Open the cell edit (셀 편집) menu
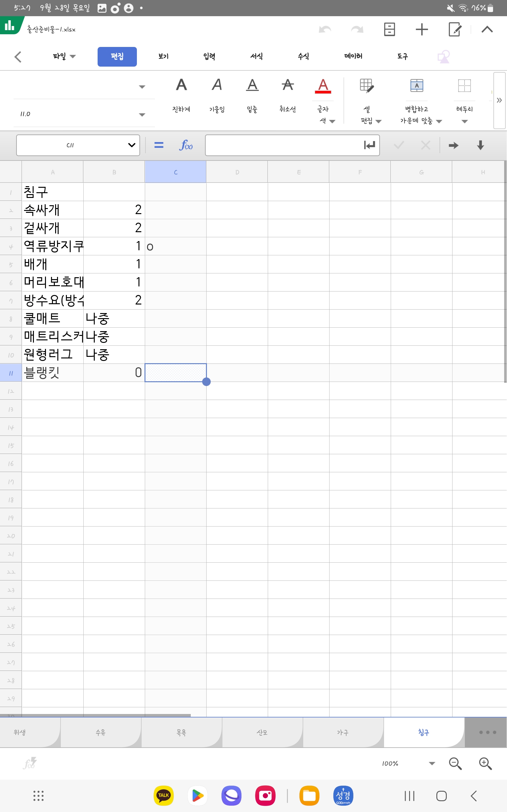 367,86
